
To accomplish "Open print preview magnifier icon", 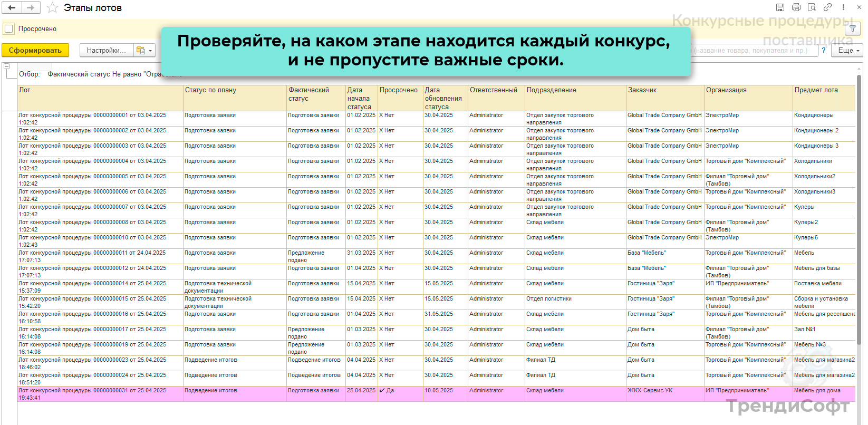I will click(x=812, y=7).
